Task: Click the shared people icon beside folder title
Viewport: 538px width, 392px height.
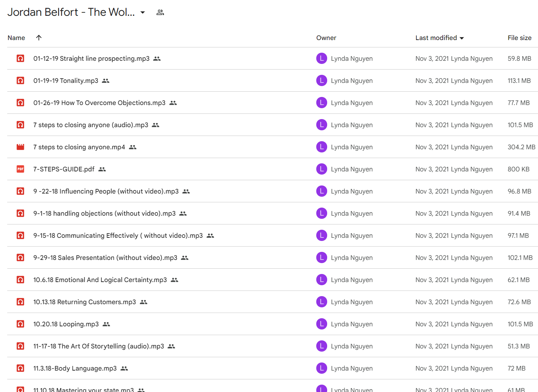Action: pyautogui.click(x=160, y=12)
